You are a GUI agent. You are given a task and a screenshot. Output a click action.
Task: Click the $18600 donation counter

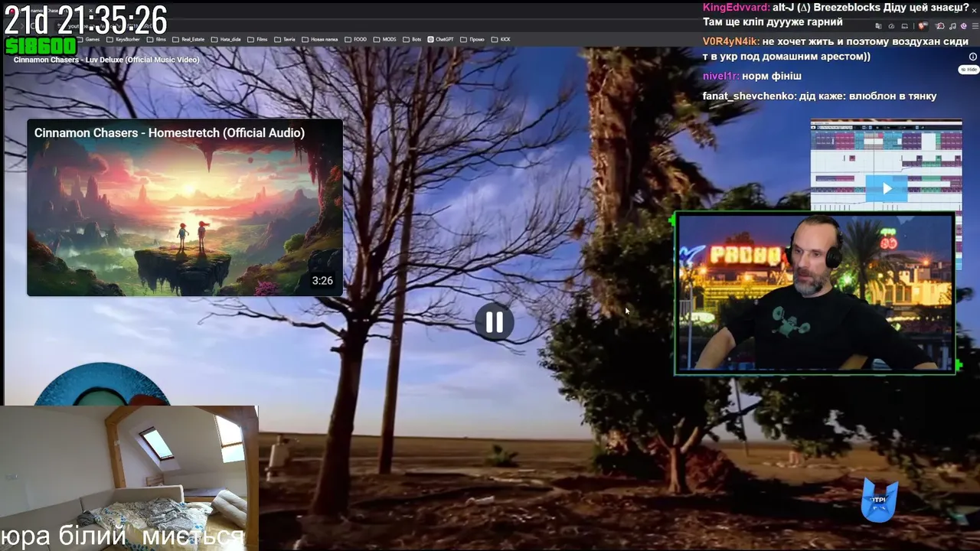[x=41, y=47]
